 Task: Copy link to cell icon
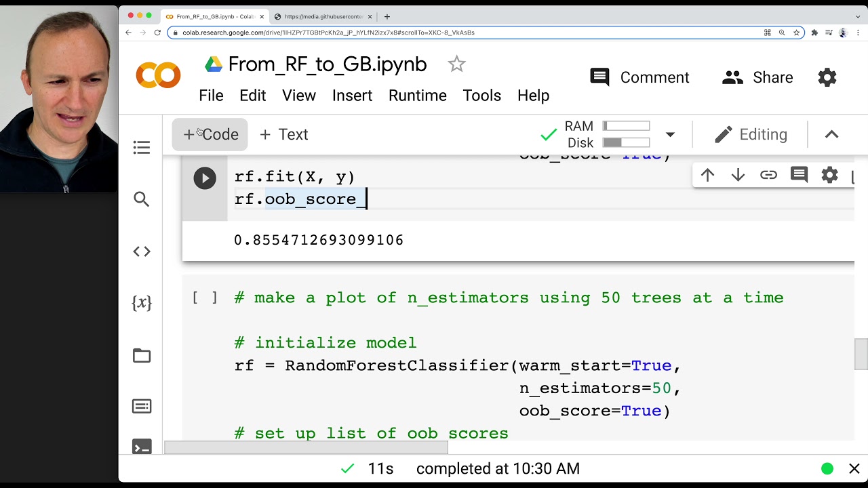768,176
